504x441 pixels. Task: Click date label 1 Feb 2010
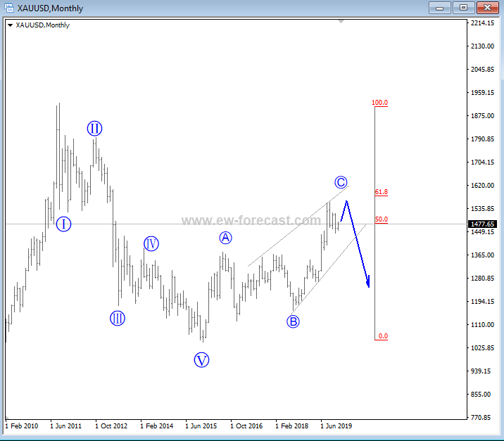[x=22, y=426]
